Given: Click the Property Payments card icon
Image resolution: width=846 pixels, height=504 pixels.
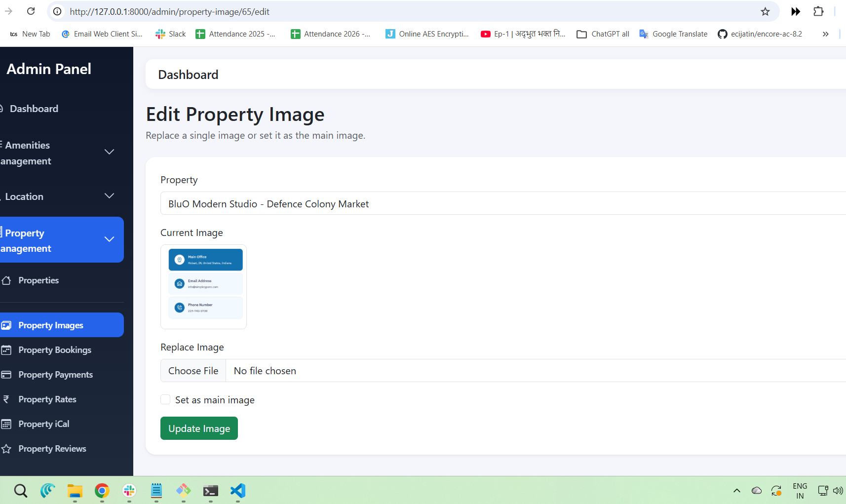Looking at the screenshot, I should (6, 375).
